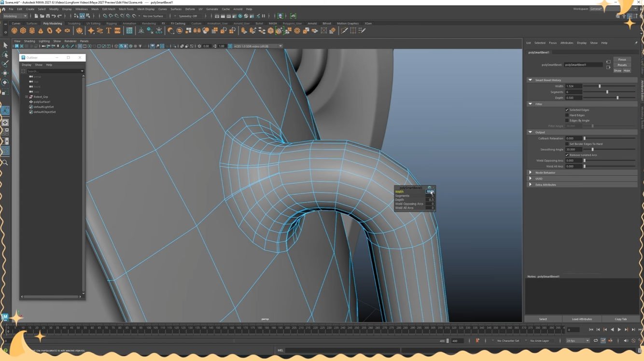
Task: Expand the Node Behavior section
Action: click(530, 172)
